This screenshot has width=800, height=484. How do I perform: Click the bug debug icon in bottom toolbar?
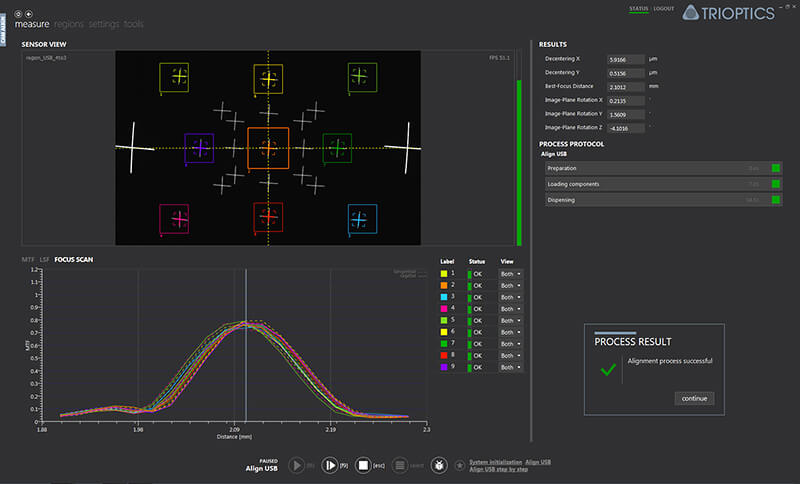[438, 465]
